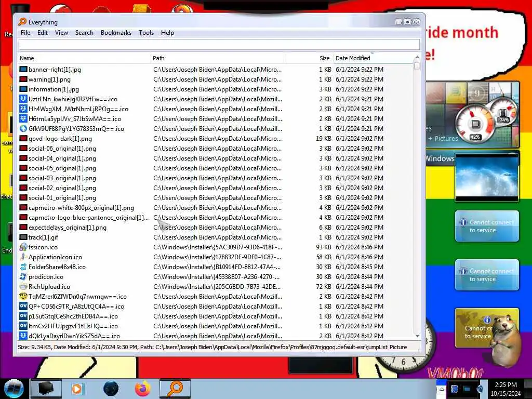Select track[1].gif file icon
Viewport: 532px width, 399px height.
(23, 237)
